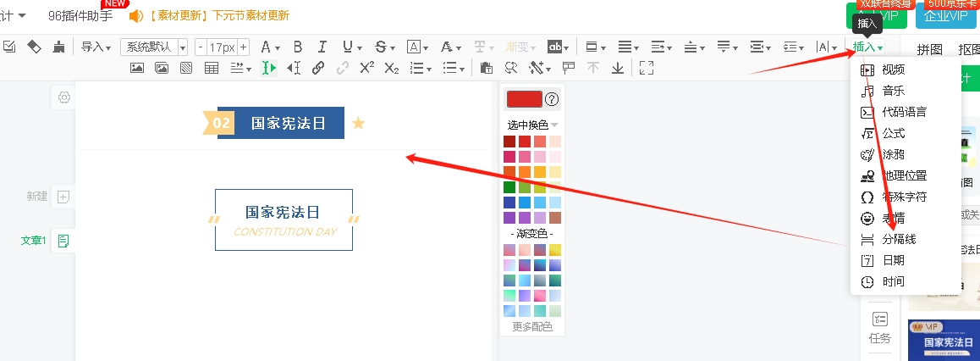
Task: Open the settings gear beside canvas
Action: (64, 97)
